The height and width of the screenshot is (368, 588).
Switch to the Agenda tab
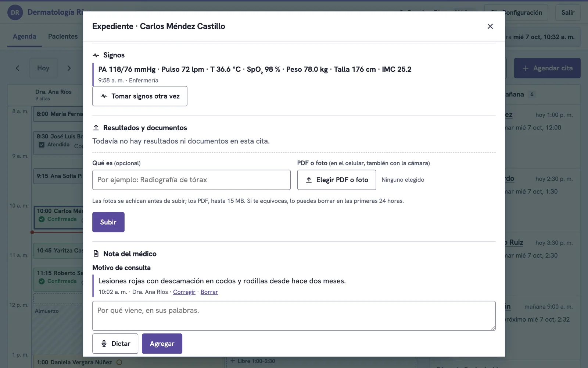click(25, 36)
